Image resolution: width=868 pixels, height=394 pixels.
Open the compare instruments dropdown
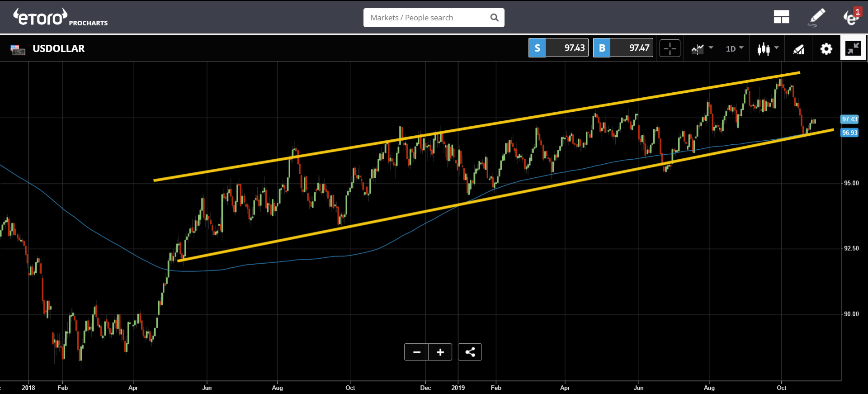point(702,48)
